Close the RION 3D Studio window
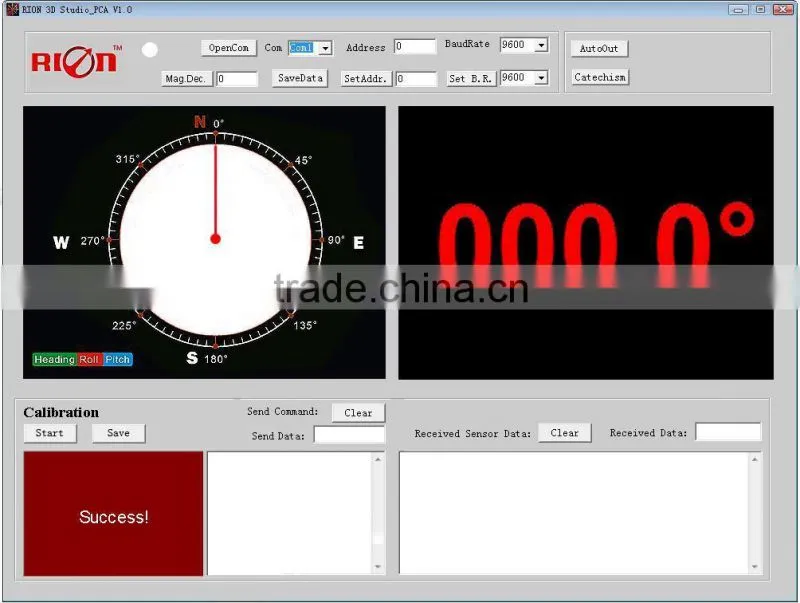This screenshot has width=800, height=603. pyautogui.click(x=783, y=9)
